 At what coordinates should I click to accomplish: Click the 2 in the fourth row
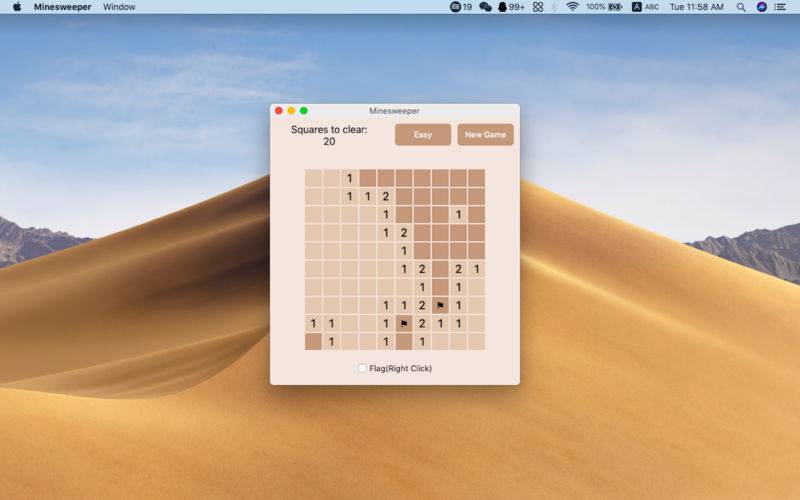coord(404,233)
